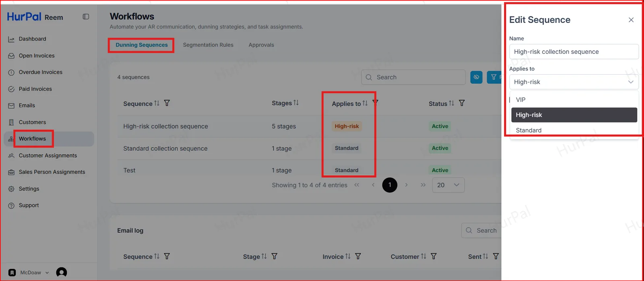
Task: Choose Standard from Applies to list
Action: click(x=574, y=130)
